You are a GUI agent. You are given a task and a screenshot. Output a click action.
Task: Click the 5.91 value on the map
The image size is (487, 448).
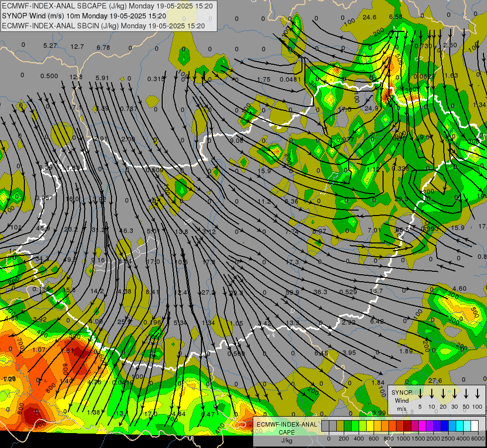click(x=102, y=78)
